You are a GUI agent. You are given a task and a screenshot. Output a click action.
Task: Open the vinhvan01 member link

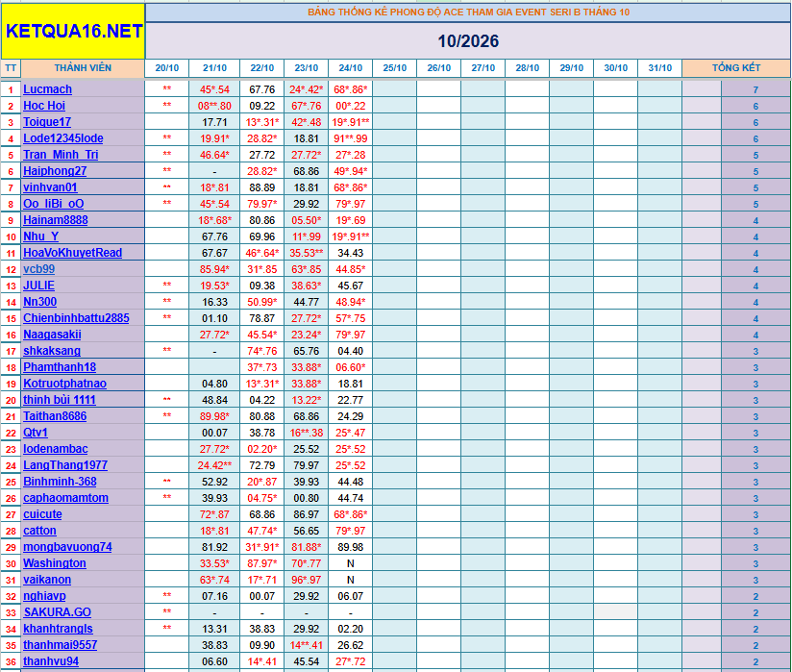point(50,187)
